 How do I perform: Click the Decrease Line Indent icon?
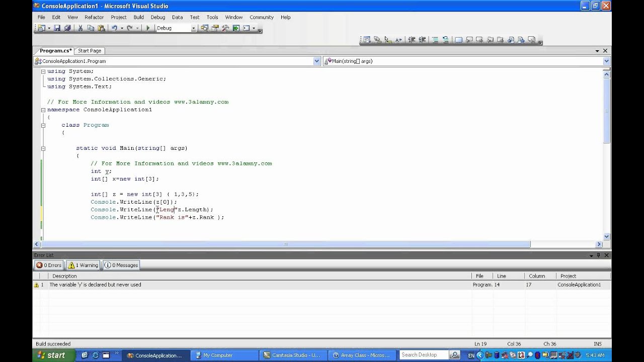412,40
